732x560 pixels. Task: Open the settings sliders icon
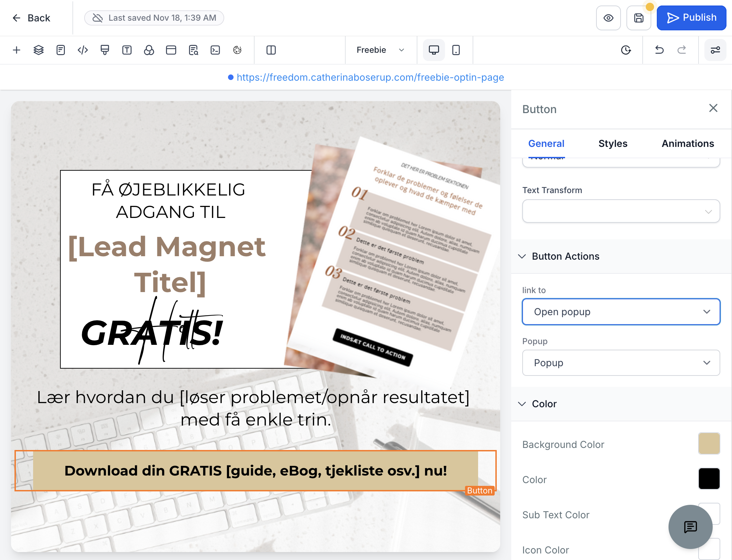tap(715, 50)
